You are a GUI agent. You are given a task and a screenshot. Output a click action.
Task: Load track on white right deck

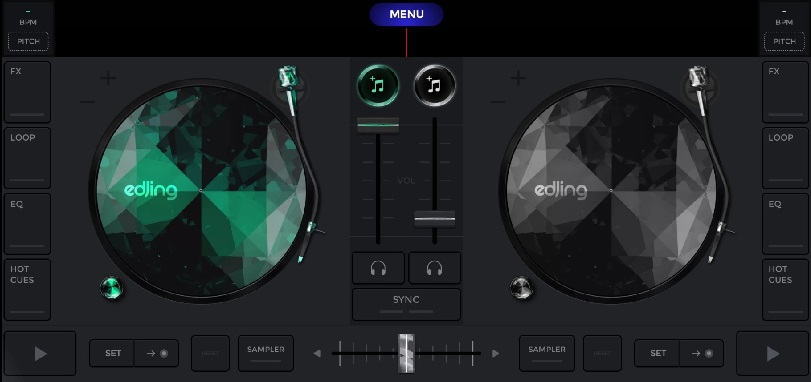coord(435,85)
